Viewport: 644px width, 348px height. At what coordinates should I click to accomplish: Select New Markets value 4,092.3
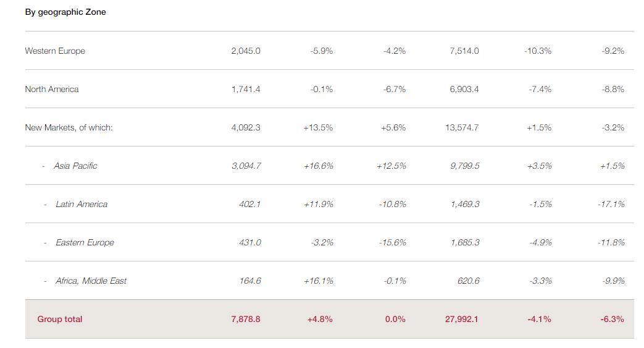(x=246, y=127)
